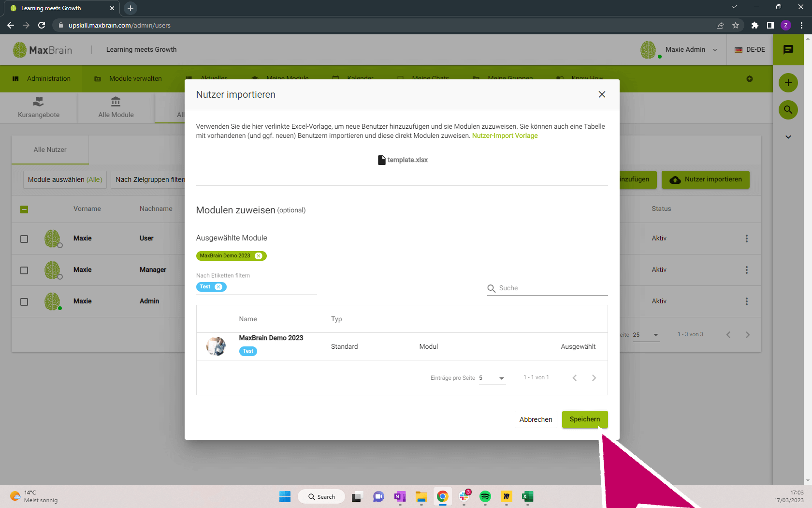Viewport: 812px width, 508px height.
Task: Open the Module auswählen (Alle) filter
Action: pos(65,179)
